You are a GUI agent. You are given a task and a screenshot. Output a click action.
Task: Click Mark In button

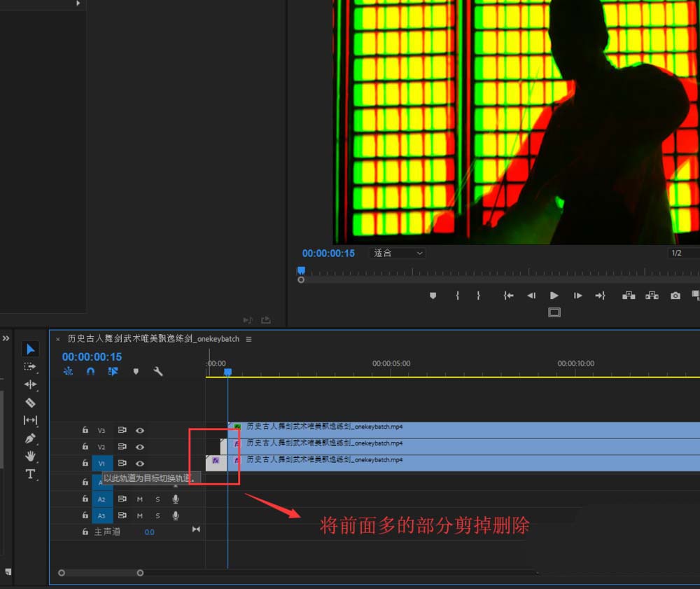click(x=458, y=296)
